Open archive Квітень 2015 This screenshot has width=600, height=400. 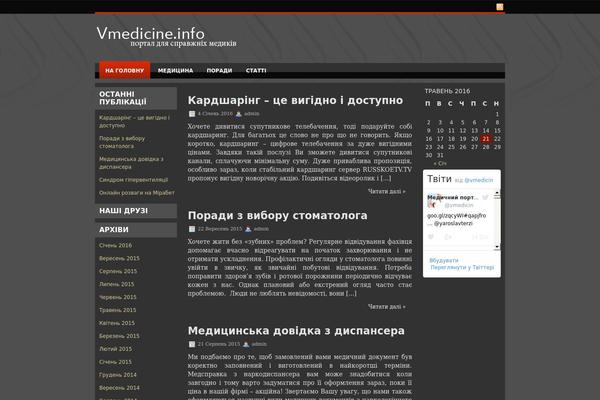pyautogui.click(x=117, y=323)
